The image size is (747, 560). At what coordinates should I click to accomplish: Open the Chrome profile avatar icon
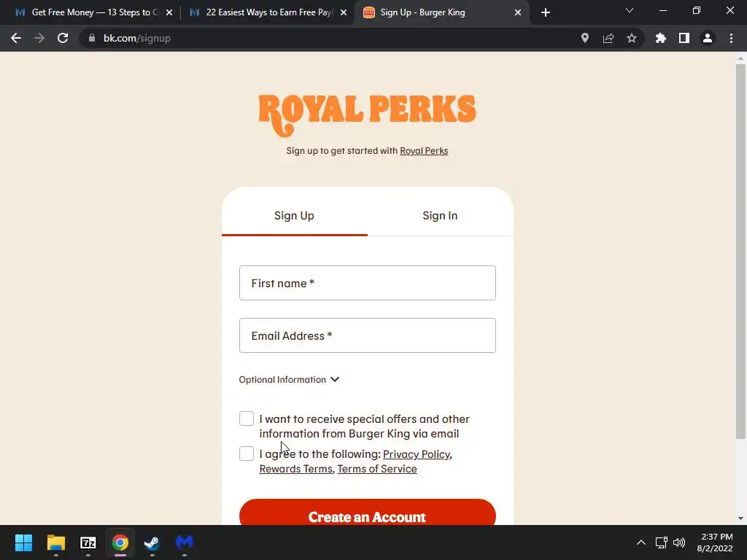click(707, 38)
